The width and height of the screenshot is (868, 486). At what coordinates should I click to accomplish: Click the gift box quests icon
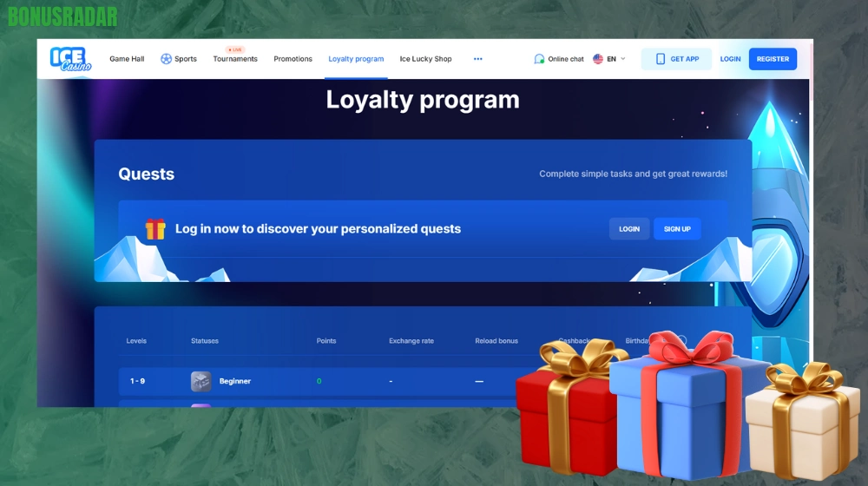pyautogui.click(x=155, y=228)
